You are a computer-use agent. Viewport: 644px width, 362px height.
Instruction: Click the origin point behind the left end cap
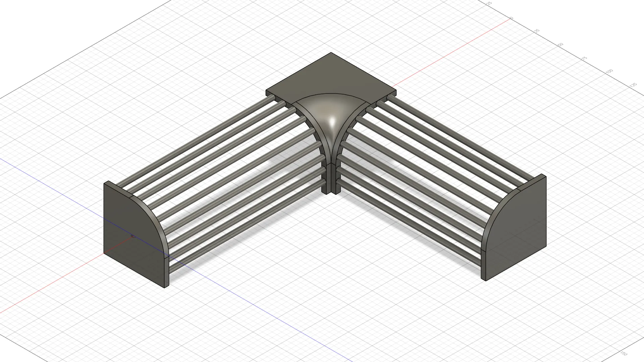pos(133,236)
